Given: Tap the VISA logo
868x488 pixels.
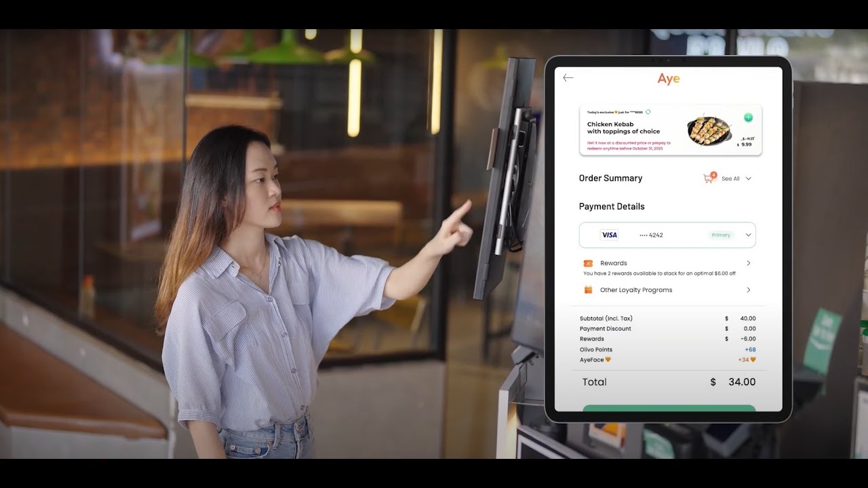Looking at the screenshot, I should pos(610,235).
